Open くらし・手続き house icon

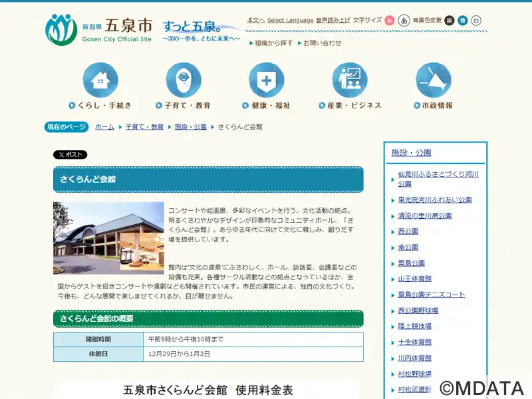point(100,80)
